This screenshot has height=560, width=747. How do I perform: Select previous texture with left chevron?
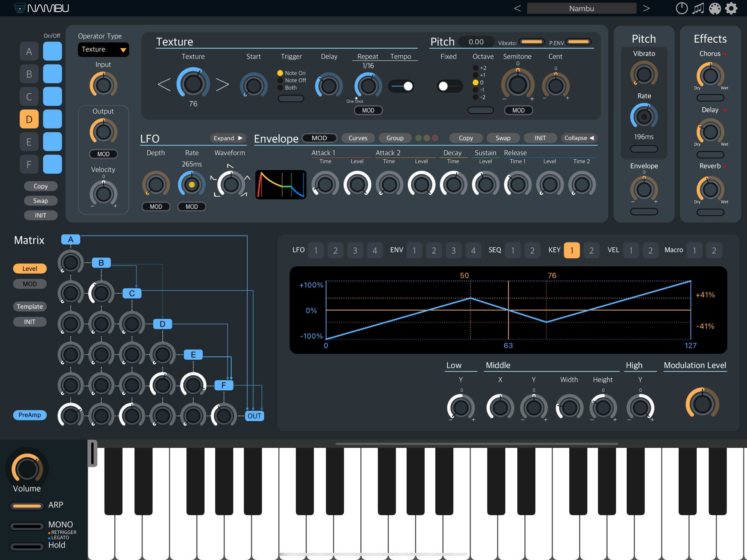coord(164,84)
